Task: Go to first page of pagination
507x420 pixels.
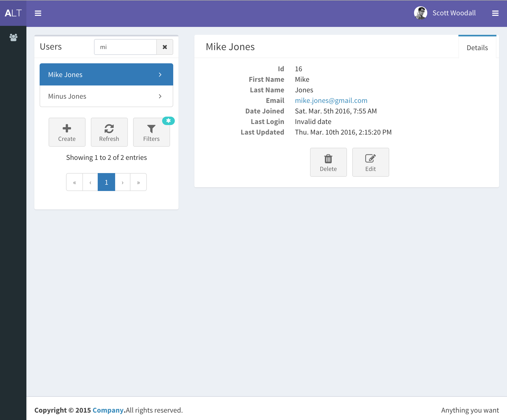Action: coord(74,182)
